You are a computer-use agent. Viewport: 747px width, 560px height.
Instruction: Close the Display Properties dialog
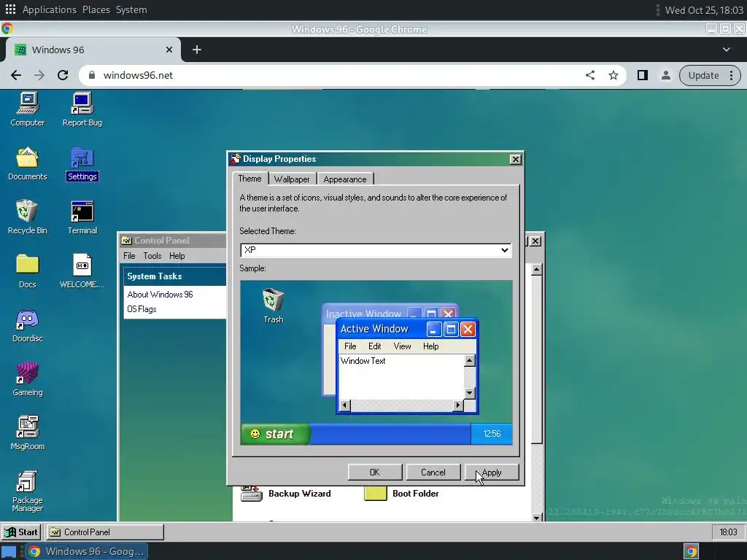516,159
